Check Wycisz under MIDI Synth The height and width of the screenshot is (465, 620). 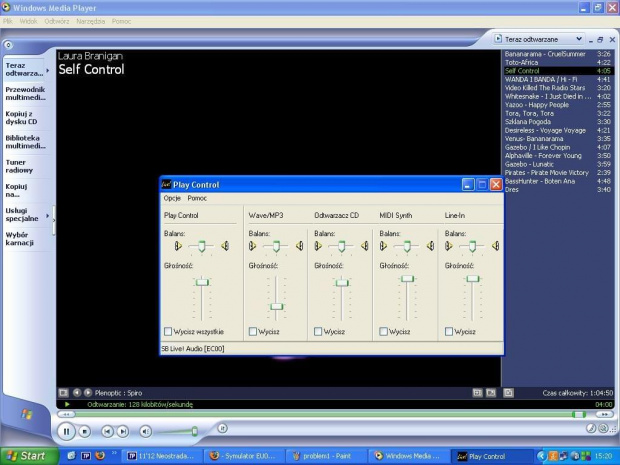point(383,331)
